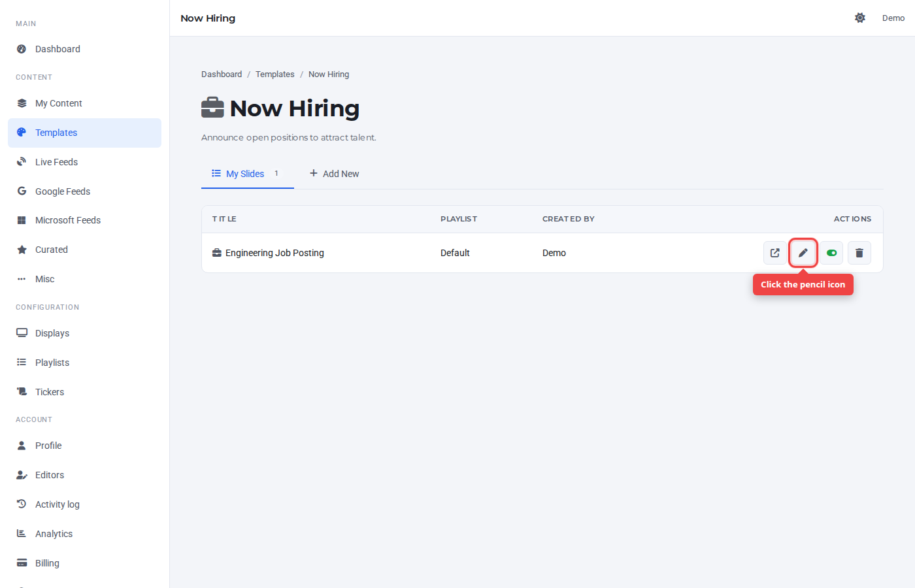915x588 pixels.
Task: Open the Analytics page
Action: coord(84,534)
